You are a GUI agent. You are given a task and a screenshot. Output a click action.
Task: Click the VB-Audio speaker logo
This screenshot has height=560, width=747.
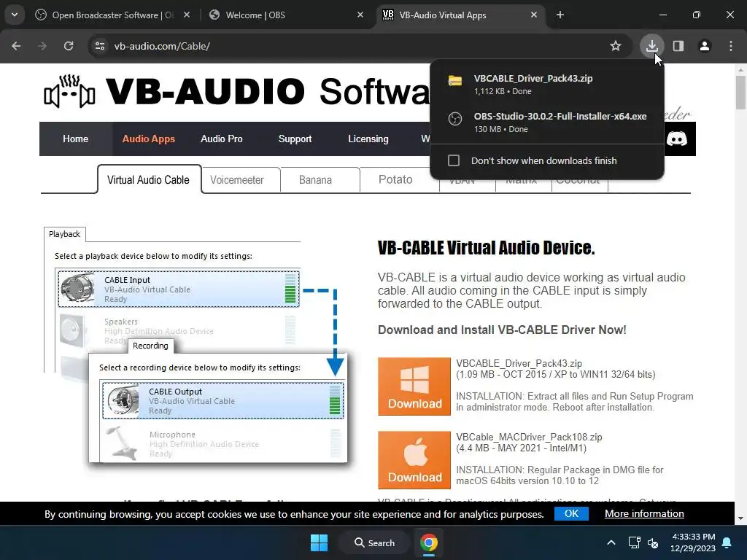point(69,91)
